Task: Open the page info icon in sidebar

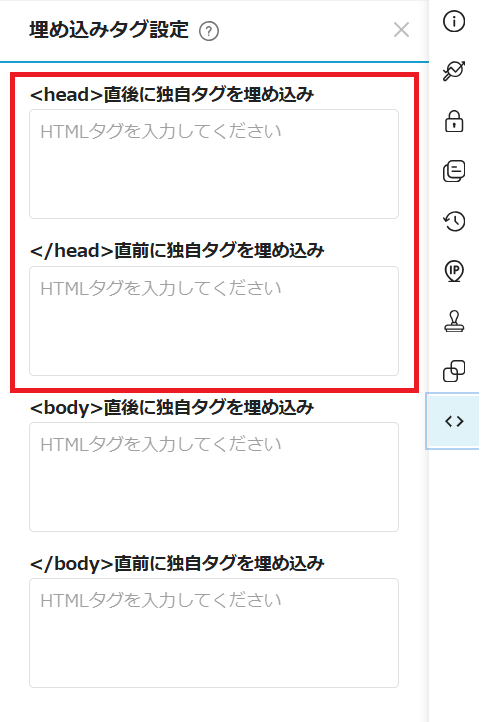Action: (x=454, y=21)
